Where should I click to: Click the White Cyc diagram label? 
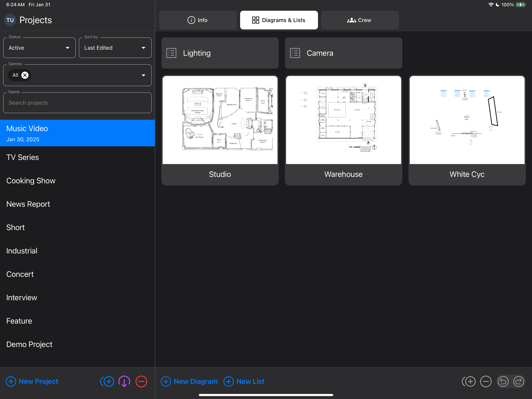pos(467,174)
